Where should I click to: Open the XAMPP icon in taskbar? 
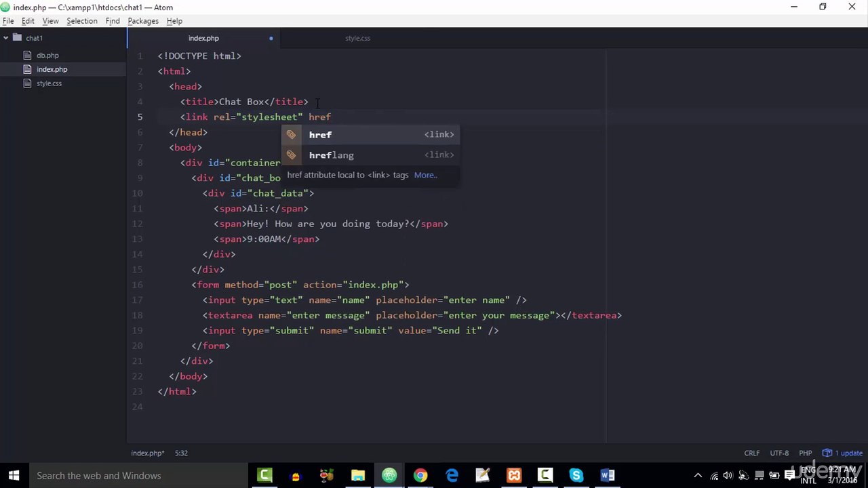click(x=514, y=475)
